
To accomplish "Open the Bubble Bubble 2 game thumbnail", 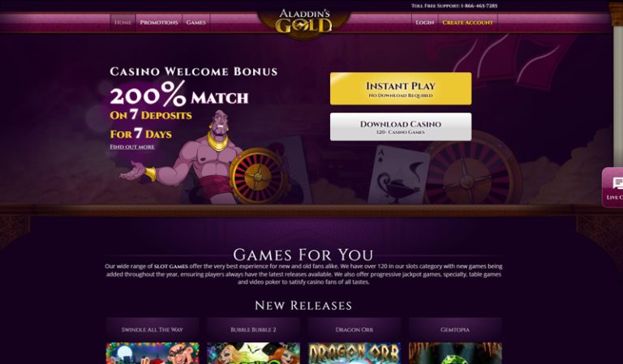I will coord(253,353).
